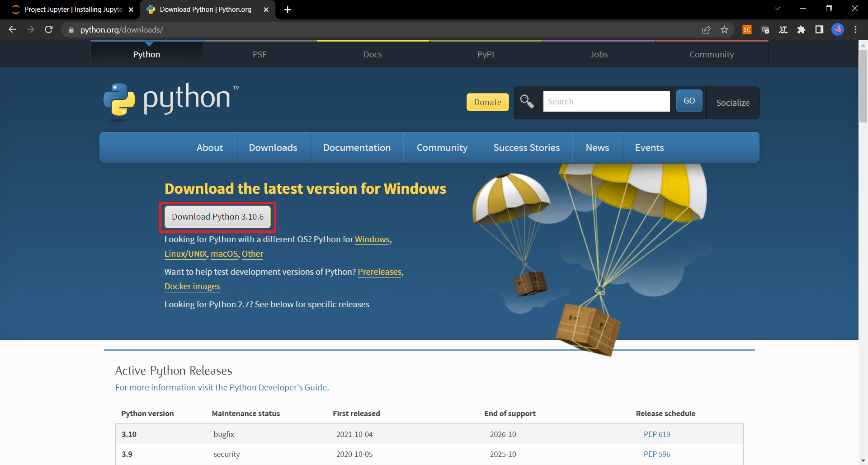Click the 3.9 version cell

click(127, 454)
